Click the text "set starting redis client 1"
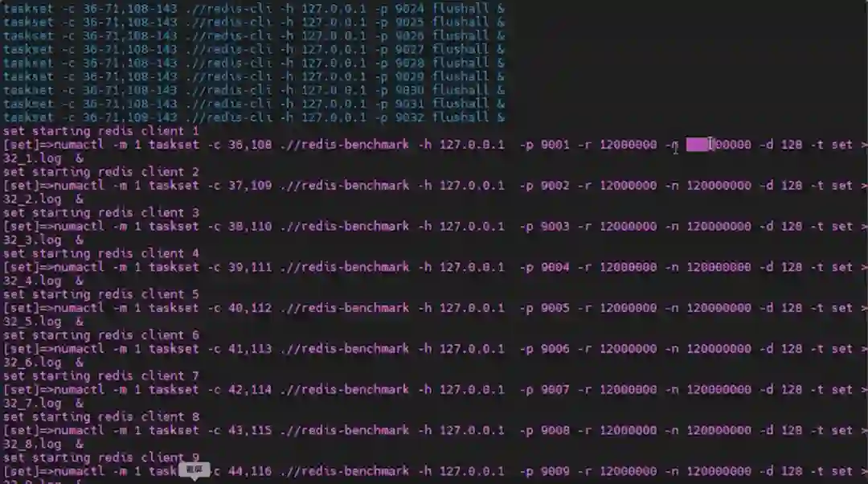The width and height of the screenshot is (868, 484). (x=100, y=131)
